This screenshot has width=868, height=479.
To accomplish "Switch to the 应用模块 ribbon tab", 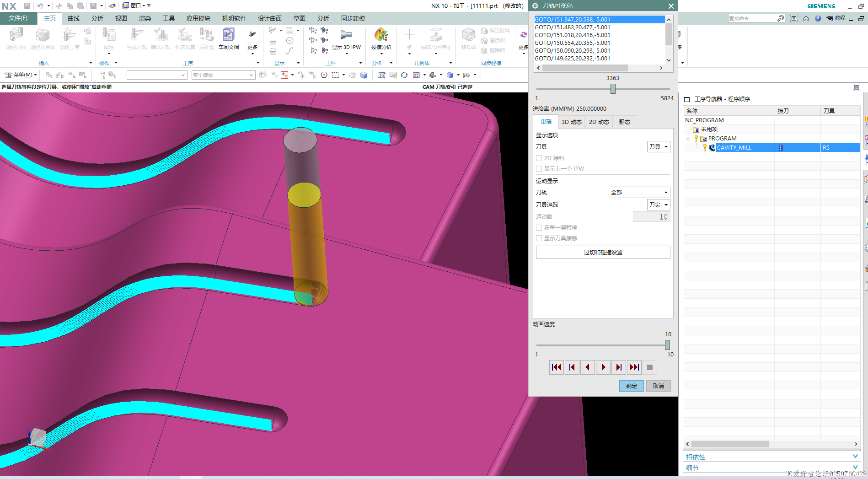I will [x=198, y=18].
